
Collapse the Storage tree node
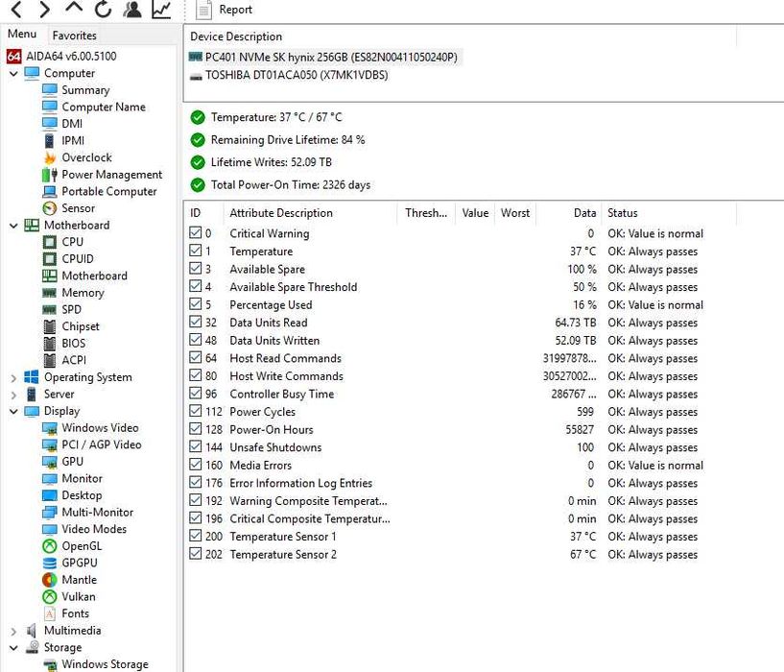[13, 648]
